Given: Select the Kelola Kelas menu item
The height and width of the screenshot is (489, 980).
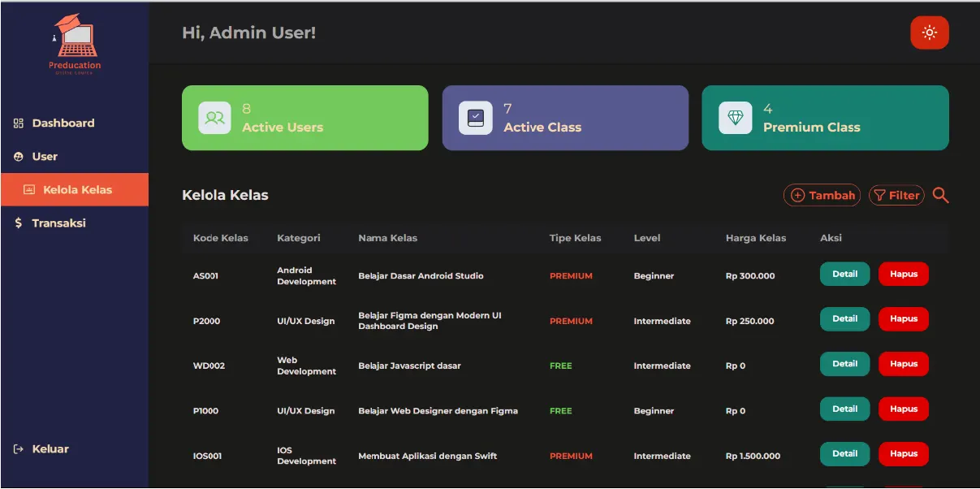Looking at the screenshot, I should [74, 190].
